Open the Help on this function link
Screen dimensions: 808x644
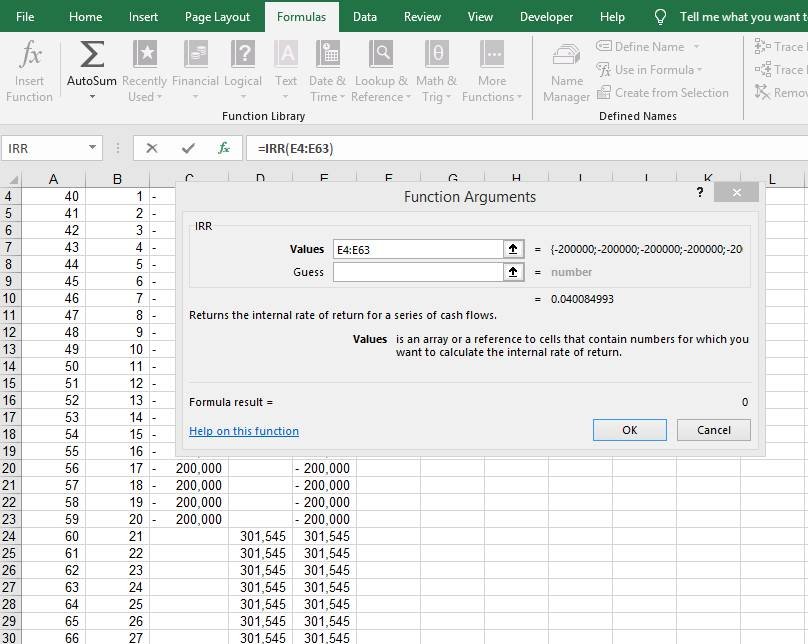(x=244, y=431)
